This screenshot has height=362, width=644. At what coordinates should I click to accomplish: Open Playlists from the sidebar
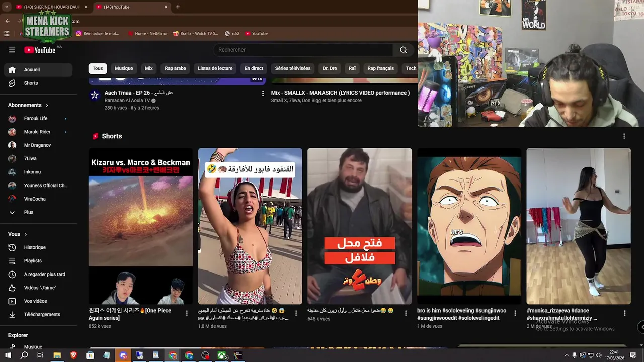point(38,261)
